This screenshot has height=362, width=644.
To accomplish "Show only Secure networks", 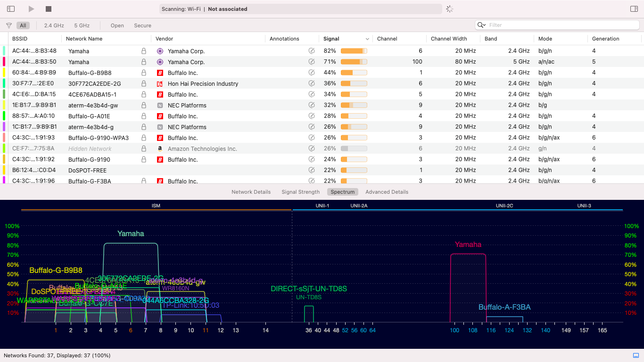I will pos(142,25).
